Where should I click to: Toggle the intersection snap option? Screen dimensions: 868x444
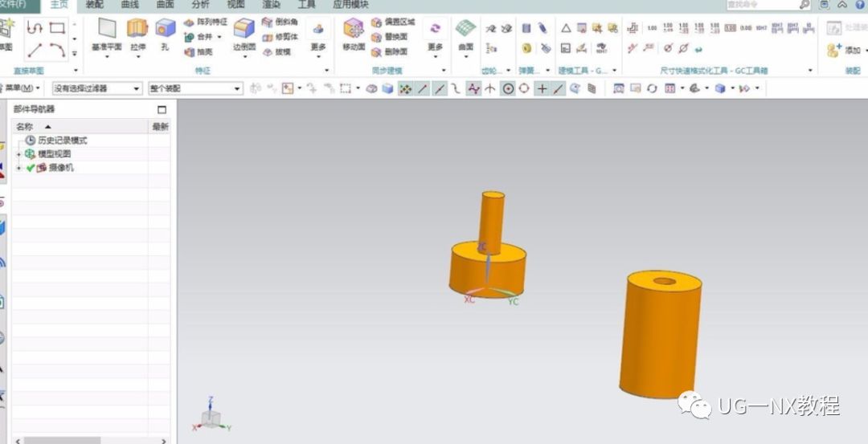pos(490,88)
